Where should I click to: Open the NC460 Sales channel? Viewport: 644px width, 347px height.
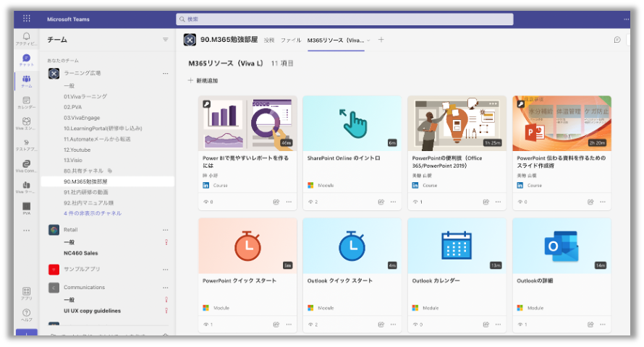pos(81,253)
